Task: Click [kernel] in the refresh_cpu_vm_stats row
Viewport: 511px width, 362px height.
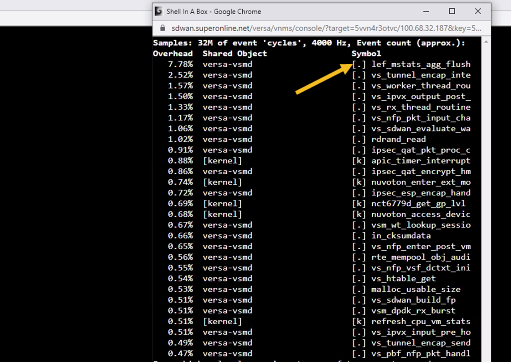Action: tap(222, 321)
